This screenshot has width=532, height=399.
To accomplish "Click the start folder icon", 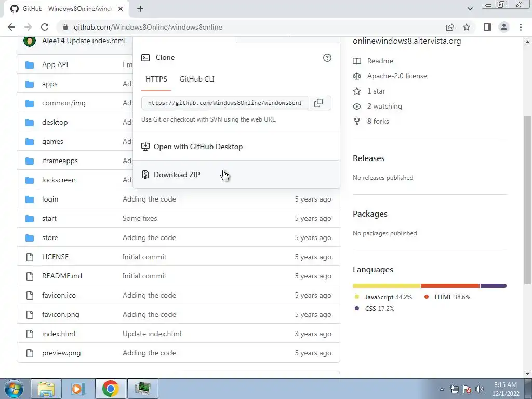I will [x=30, y=219].
